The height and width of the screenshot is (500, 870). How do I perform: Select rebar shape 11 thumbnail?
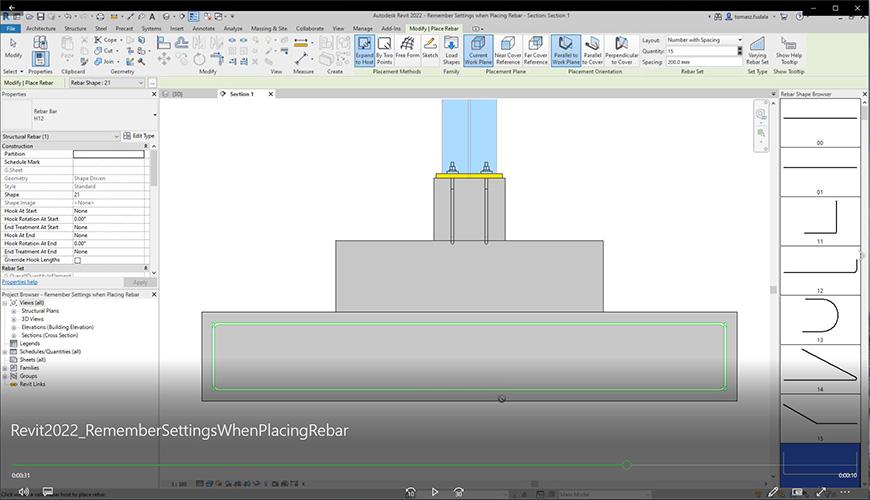click(x=820, y=221)
